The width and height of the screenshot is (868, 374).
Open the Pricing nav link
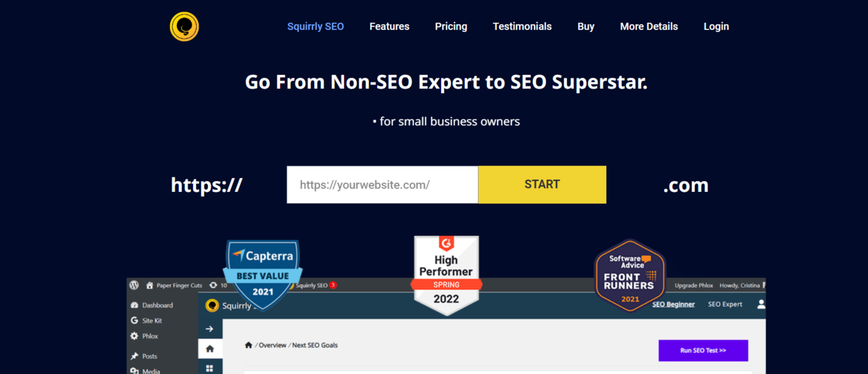coord(451,27)
